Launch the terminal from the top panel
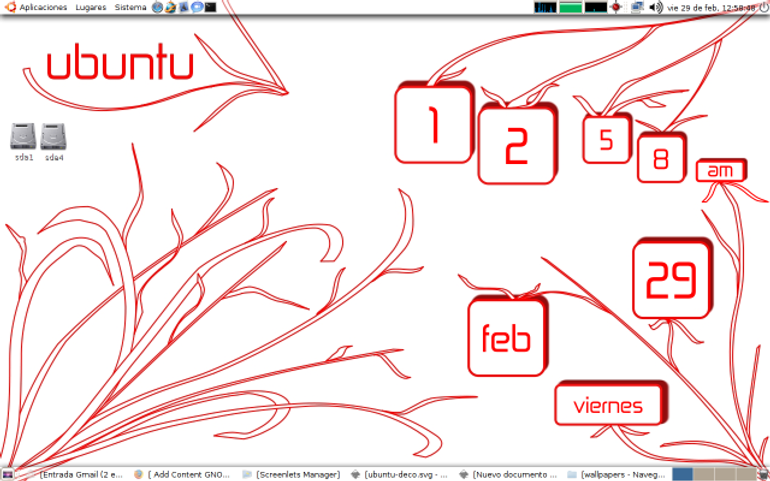 [210, 7]
